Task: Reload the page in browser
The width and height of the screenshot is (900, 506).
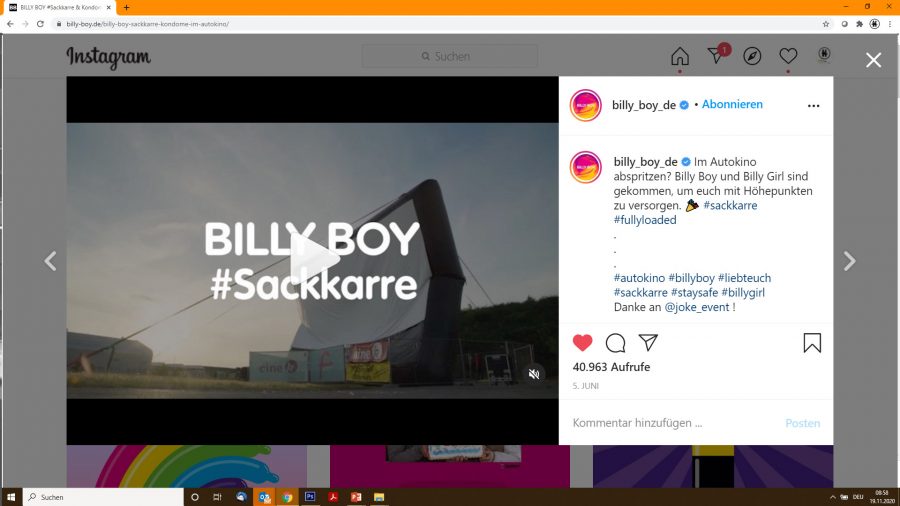Action: point(40,24)
